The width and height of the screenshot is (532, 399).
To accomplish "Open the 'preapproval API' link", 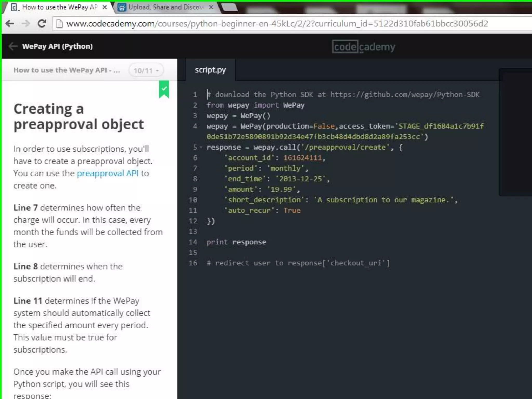I will (x=108, y=173).
